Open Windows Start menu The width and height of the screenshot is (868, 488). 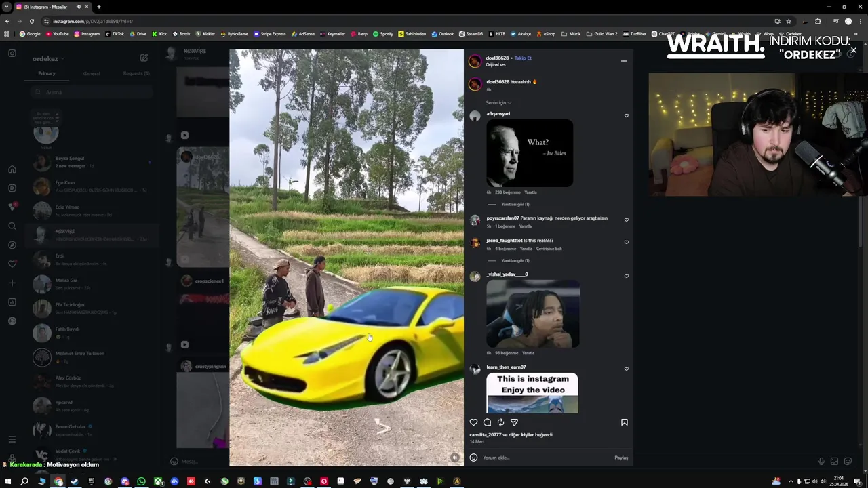(x=7, y=481)
